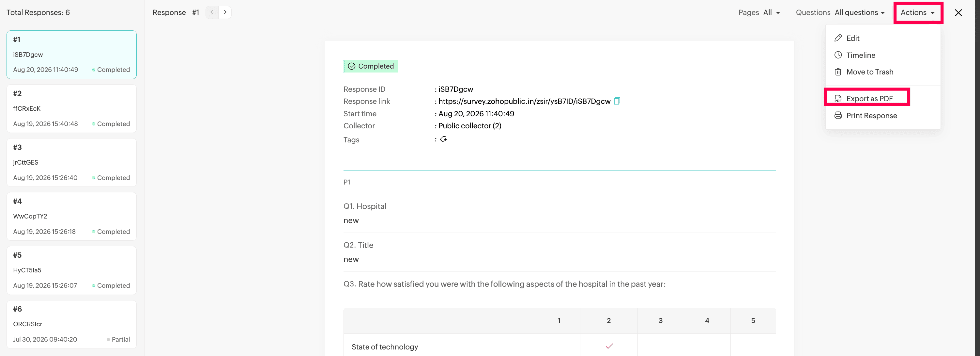Open the Timeline clock icon
The width and height of the screenshot is (980, 356).
(838, 55)
